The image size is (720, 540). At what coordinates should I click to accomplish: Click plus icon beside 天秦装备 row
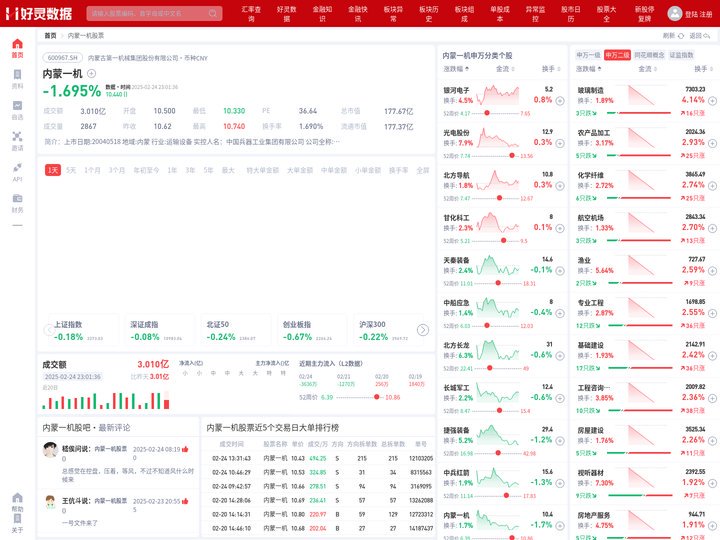pos(560,270)
